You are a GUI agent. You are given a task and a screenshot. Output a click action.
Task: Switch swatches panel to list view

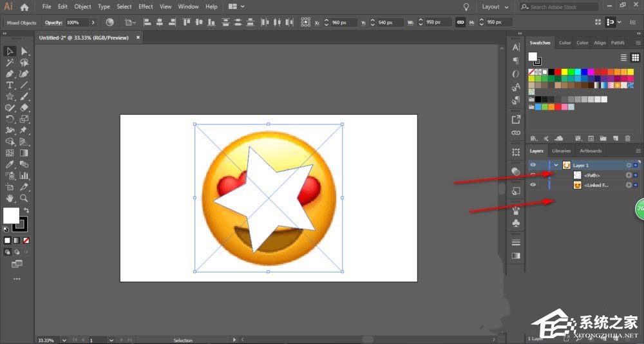623,58
